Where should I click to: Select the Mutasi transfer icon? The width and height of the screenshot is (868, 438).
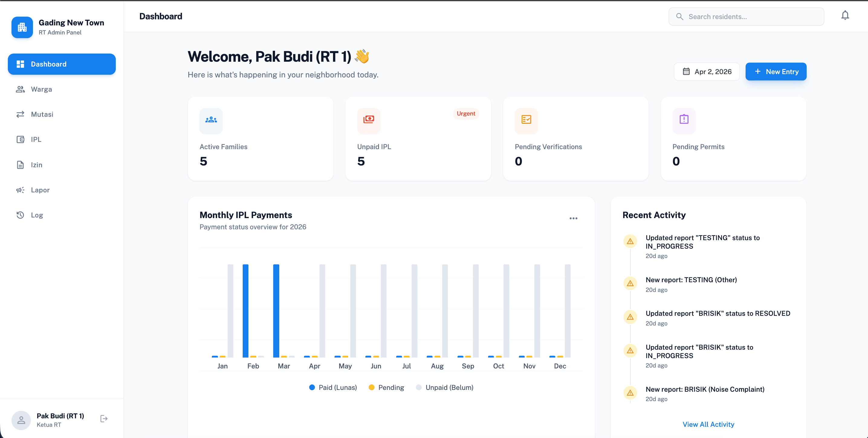[20, 114]
